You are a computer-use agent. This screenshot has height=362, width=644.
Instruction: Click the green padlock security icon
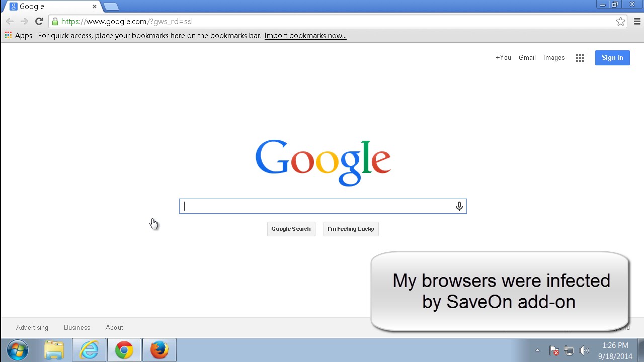coord(55,22)
